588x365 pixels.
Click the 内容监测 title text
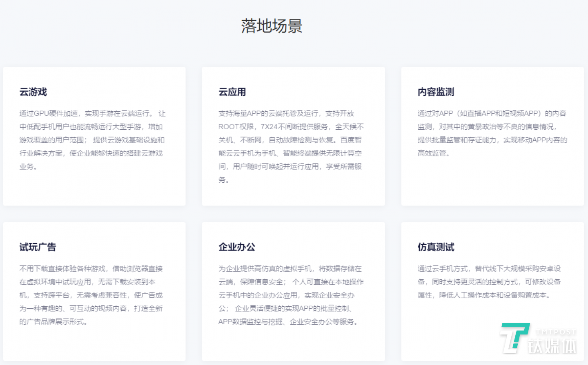click(437, 92)
